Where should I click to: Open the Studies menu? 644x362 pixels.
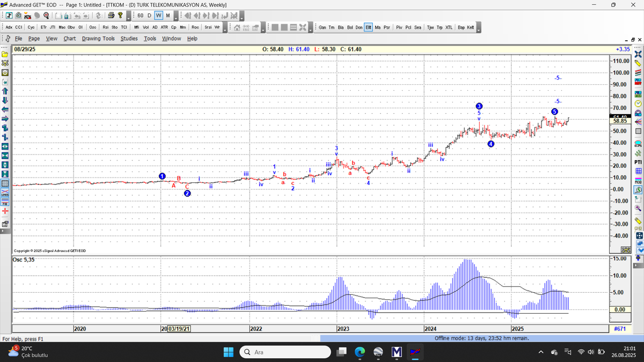point(129,39)
